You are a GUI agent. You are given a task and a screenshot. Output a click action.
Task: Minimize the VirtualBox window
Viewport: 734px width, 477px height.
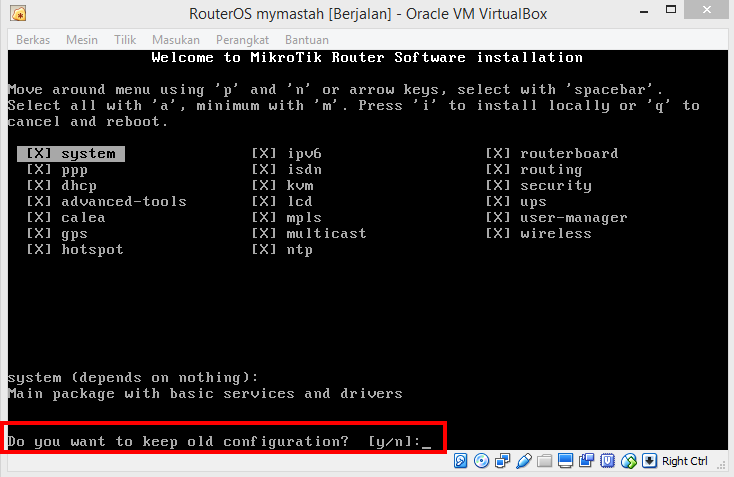point(644,11)
